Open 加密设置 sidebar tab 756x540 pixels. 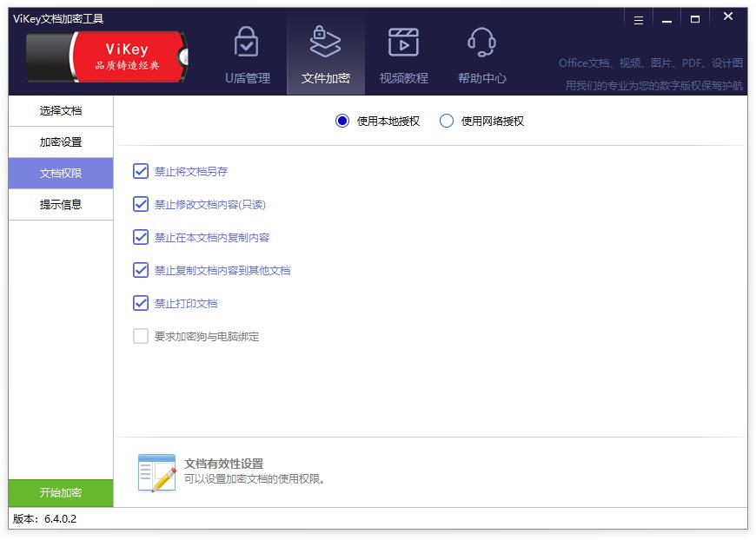click(x=61, y=142)
